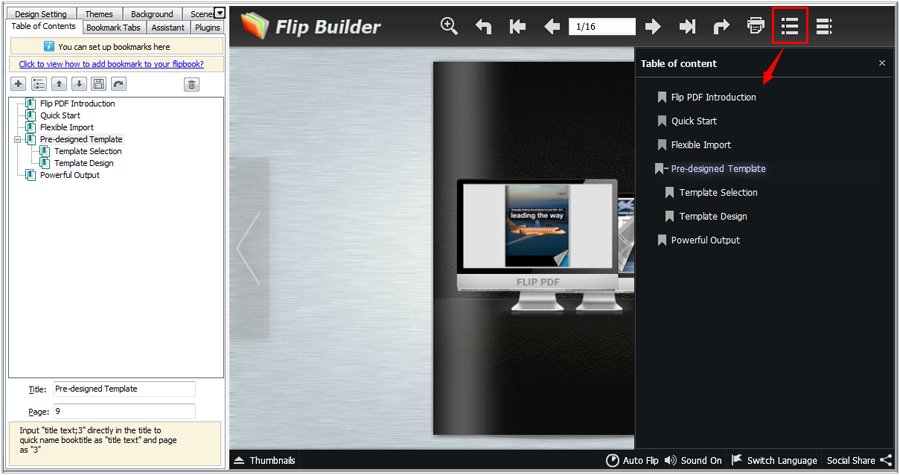Open the how to add bookmark link
The width and height of the screenshot is (900, 475).
111,64
